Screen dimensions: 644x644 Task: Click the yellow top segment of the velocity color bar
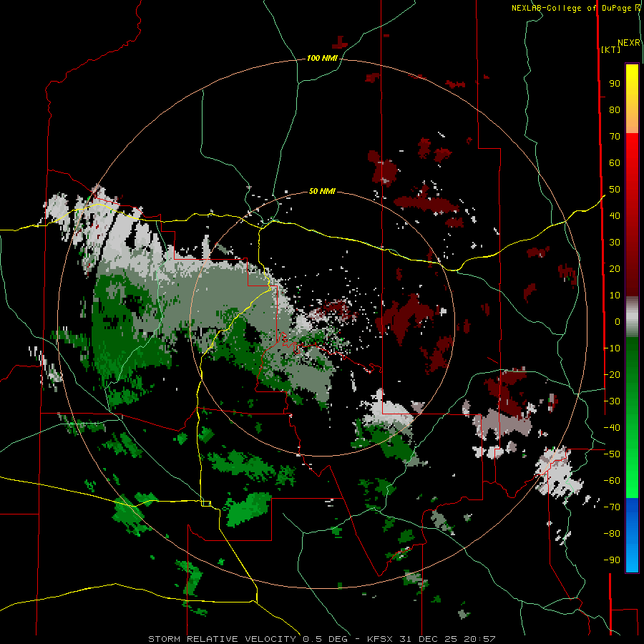(x=632, y=99)
